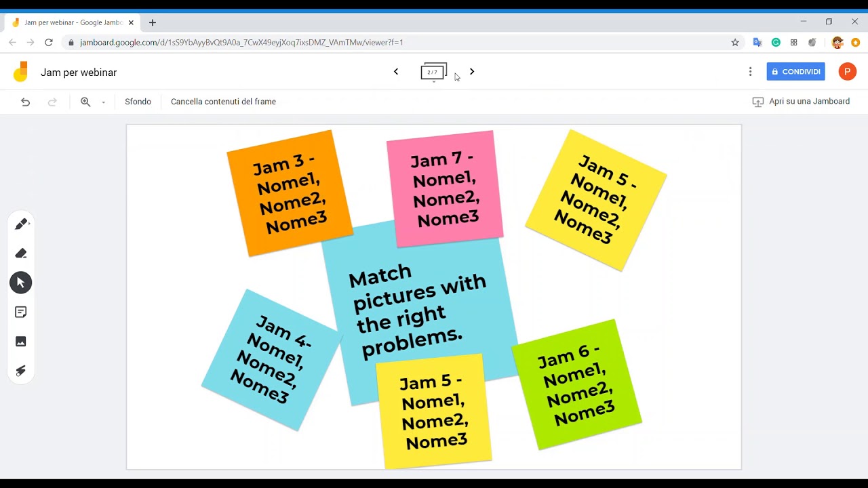Open zoom level dropdown arrow
Screen dimensions: 868x488
pyautogui.click(x=104, y=102)
